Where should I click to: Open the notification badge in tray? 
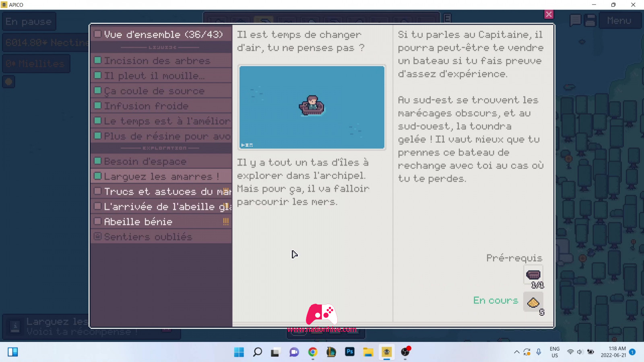(632, 352)
